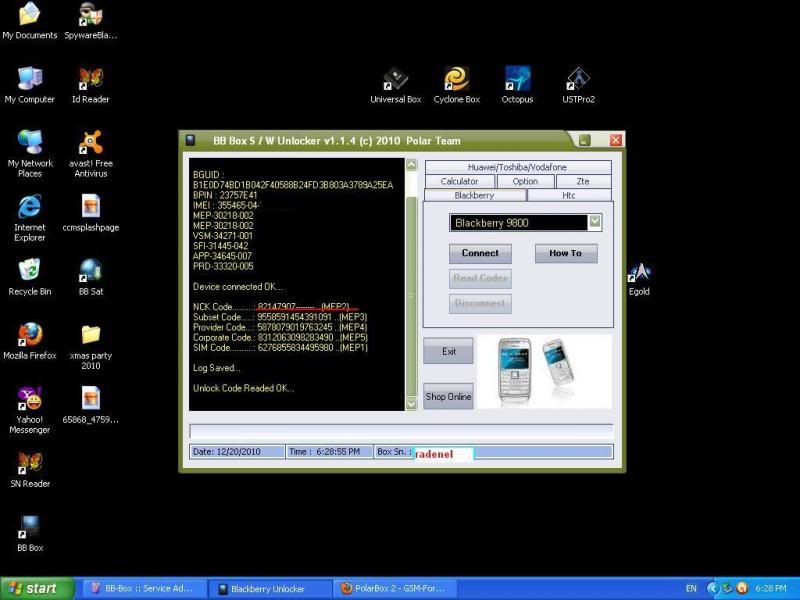Minimize the BB Box Unlocker window
This screenshot has height=600, width=800.
click(x=585, y=140)
